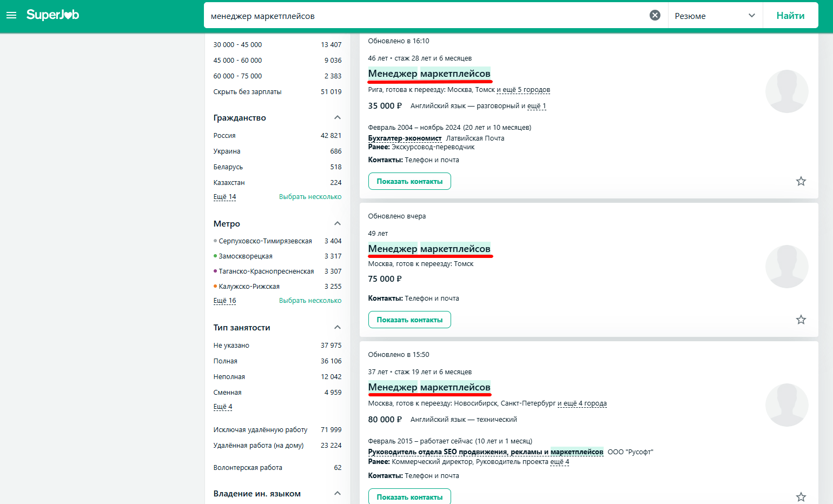Open the Резюме search type dropdown

pyautogui.click(x=715, y=16)
